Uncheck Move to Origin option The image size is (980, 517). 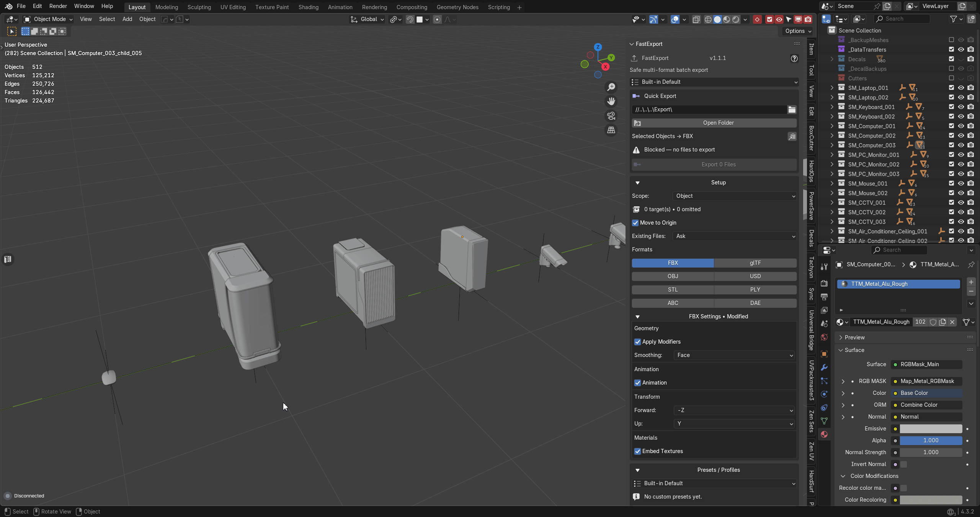pyautogui.click(x=635, y=223)
